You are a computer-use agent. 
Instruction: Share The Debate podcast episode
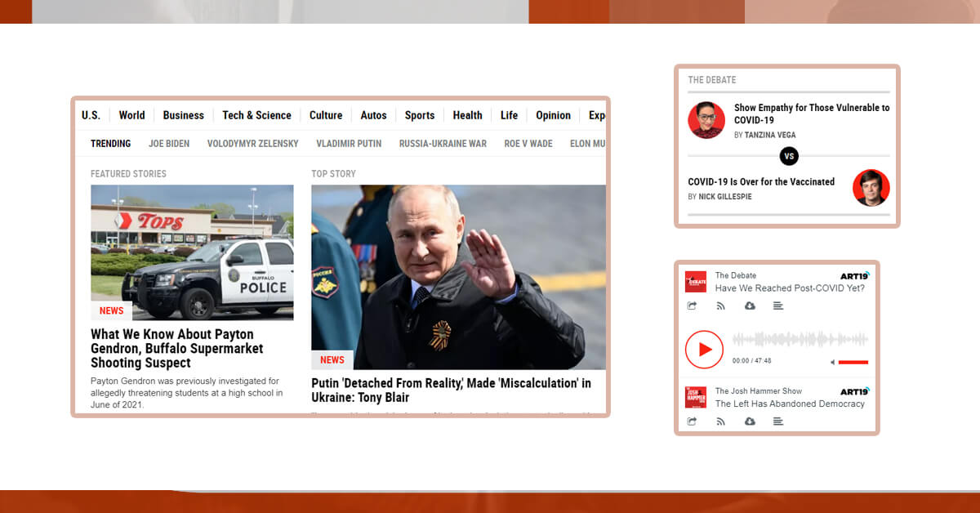692,306
